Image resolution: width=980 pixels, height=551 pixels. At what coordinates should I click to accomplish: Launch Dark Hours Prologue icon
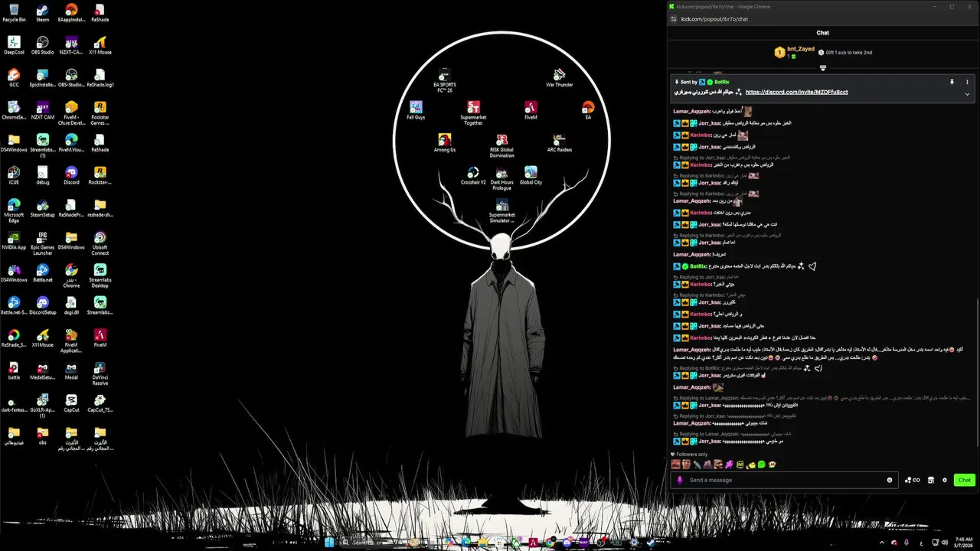point(501,178)
